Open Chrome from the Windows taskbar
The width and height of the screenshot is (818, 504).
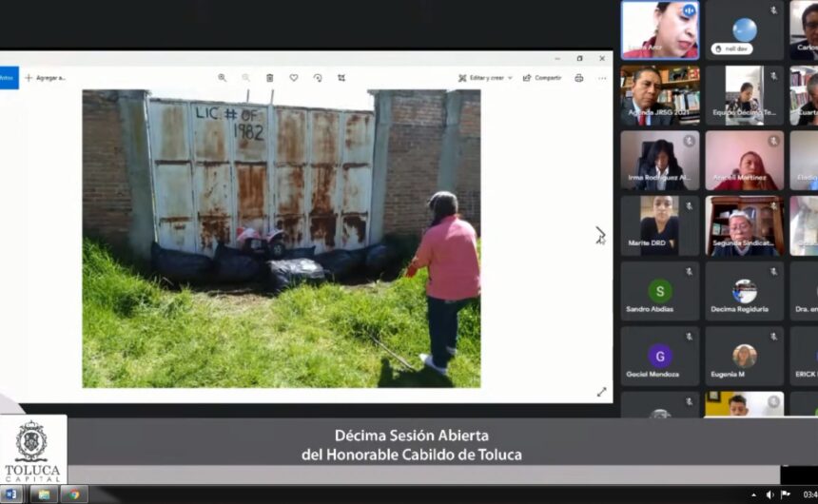click(74, 494)
